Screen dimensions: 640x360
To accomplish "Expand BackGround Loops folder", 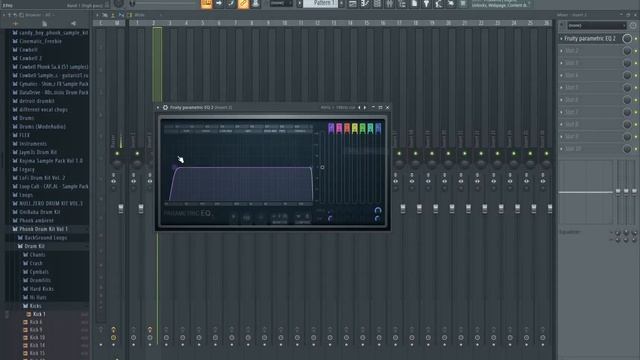I will click(46, 238).
